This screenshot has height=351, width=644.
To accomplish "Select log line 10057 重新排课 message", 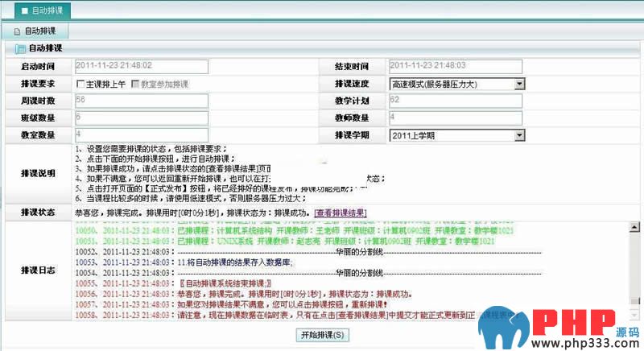I will [231, 305].
